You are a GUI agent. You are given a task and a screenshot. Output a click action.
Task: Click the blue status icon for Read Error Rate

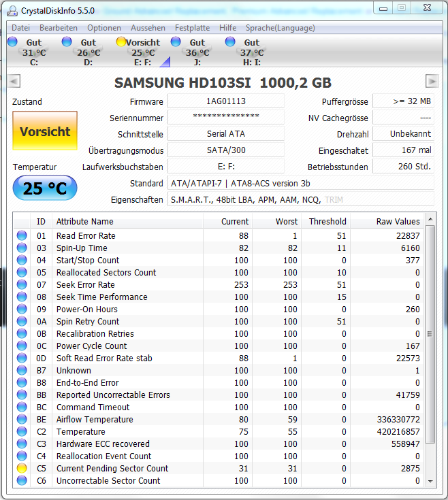[22, 235]
